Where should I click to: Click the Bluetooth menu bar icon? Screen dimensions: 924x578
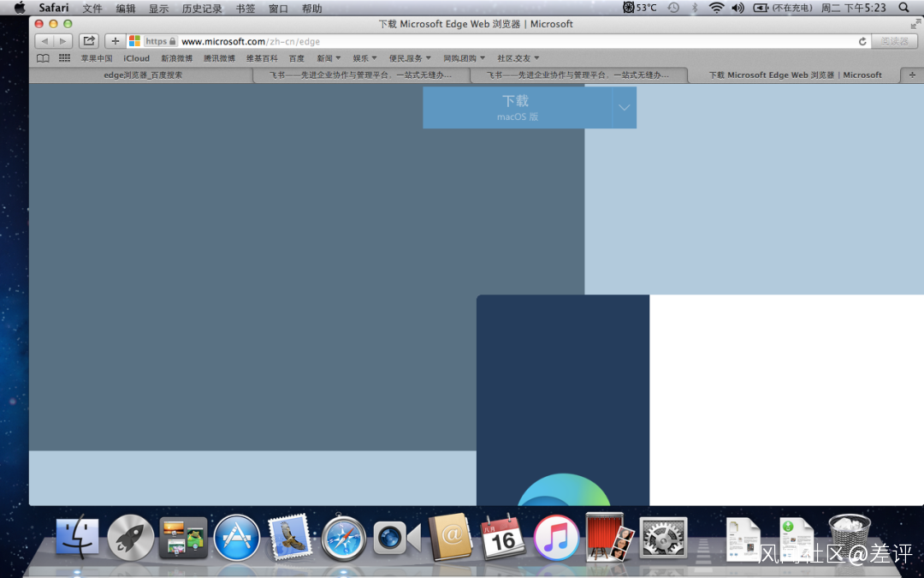[695, 8]
